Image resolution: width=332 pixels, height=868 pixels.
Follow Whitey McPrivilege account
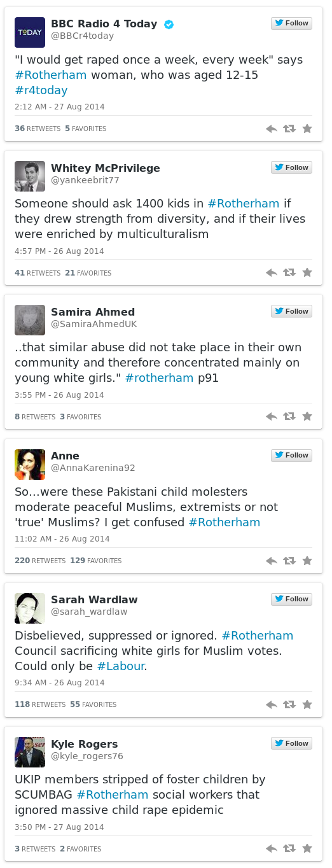pos(291,167)
